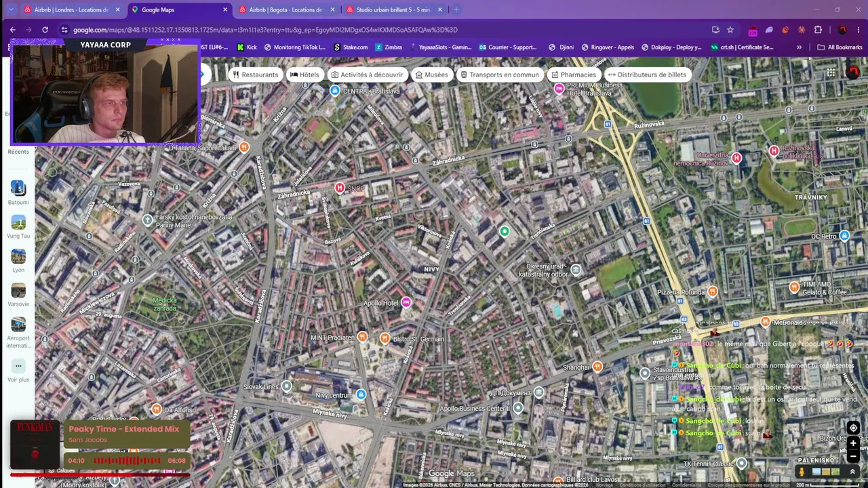
Task: Click Shanghai restaurant pin
Action: [597, 367]
